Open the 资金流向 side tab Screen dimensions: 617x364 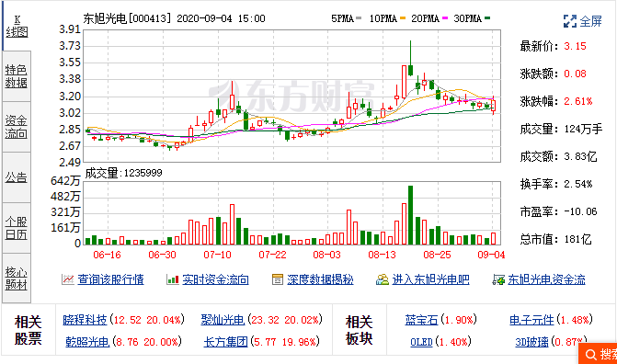tap(17, 127)
